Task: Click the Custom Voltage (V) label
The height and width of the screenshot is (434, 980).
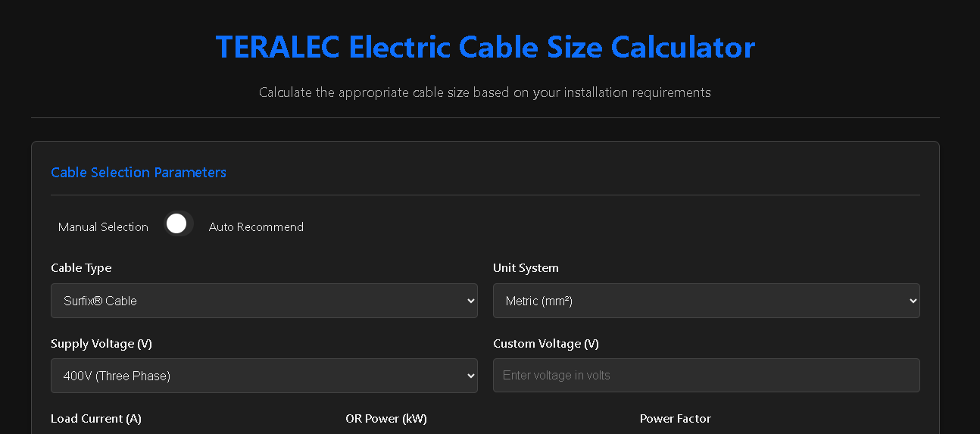Action: [546, 344]
